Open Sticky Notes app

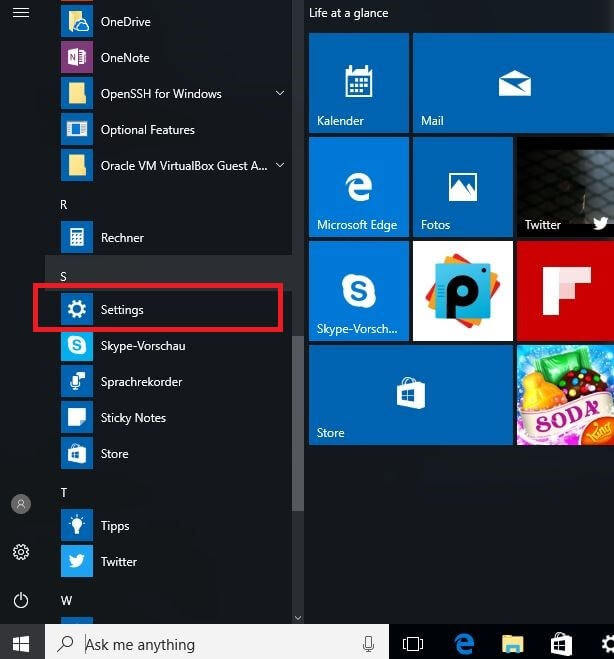pos(168,418)
